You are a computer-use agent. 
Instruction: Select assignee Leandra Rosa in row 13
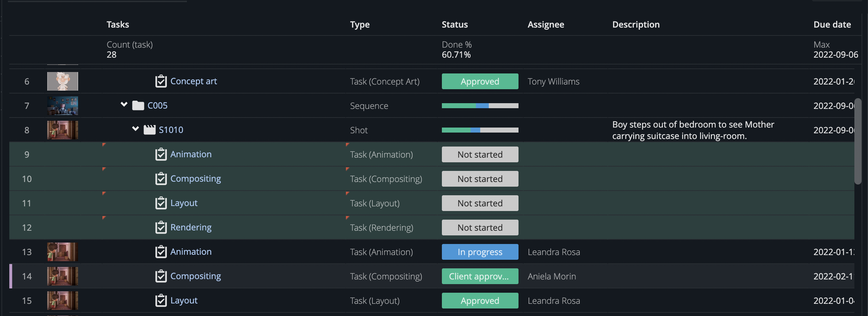pos(554,252)
